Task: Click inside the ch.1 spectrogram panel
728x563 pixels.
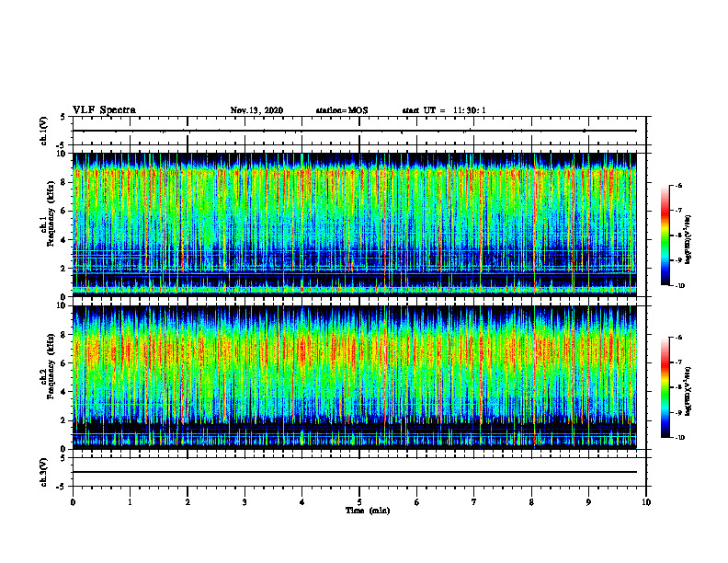Action: point(355,224)
